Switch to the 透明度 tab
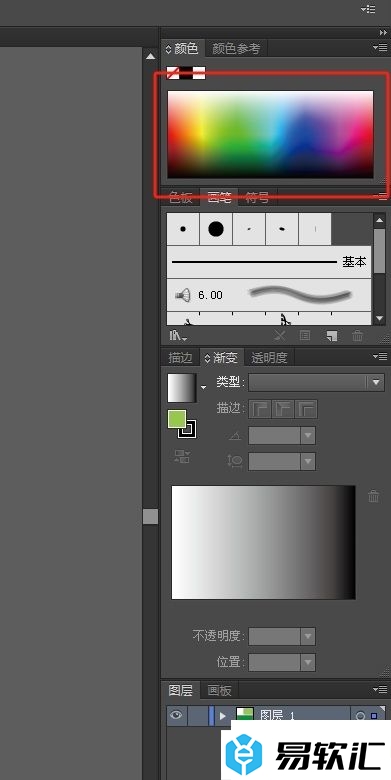The width and height of the screenshot is (391, 780). [269, 358]
